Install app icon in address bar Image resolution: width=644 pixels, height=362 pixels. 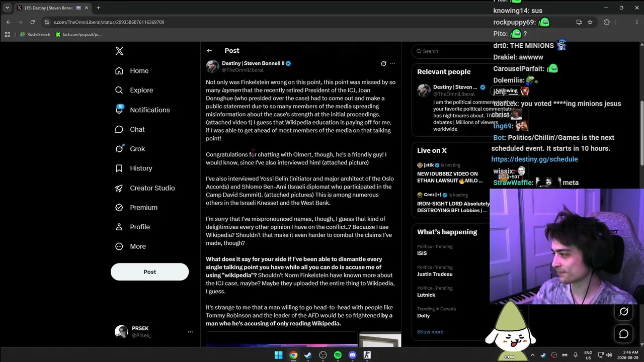click(579, 22)
